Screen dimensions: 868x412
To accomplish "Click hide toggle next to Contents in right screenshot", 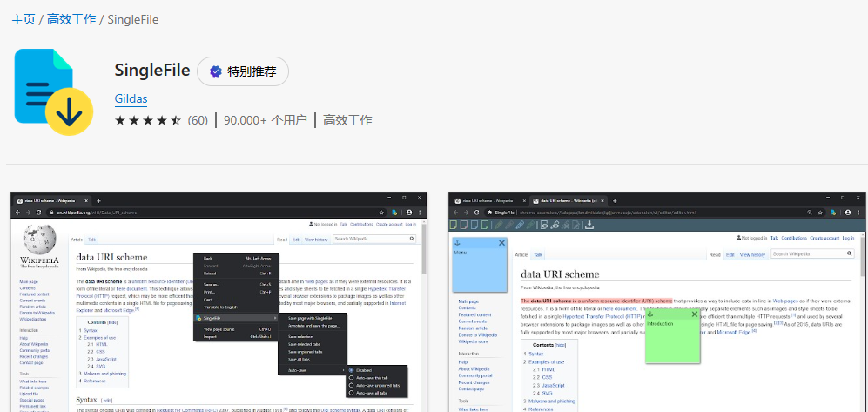I will (560, 345).
